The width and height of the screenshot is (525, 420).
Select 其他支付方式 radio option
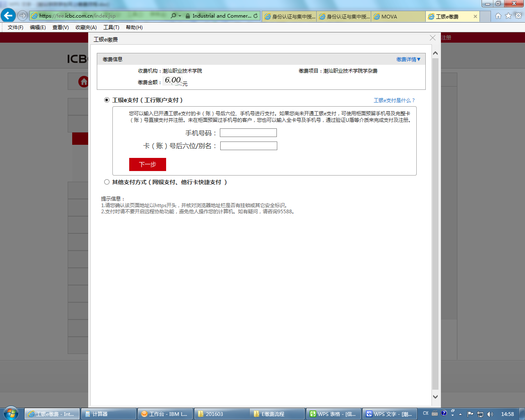pyautogui.click(x=107, y=182)
